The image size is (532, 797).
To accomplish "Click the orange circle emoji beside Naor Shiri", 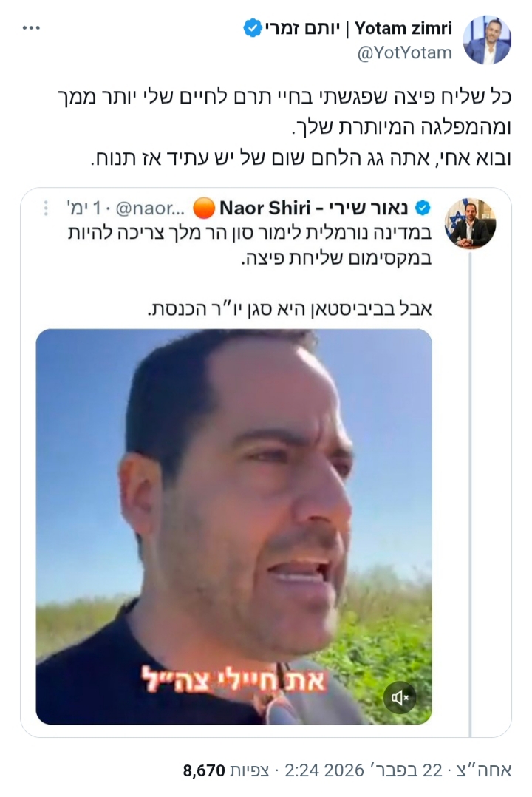I will click(204, 208).
